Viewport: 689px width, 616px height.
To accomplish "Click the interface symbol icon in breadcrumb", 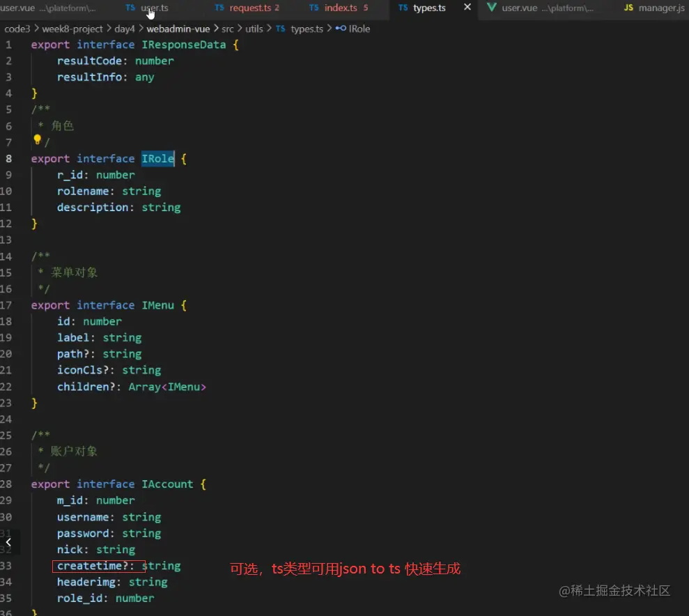I will [x=341, y=28].
